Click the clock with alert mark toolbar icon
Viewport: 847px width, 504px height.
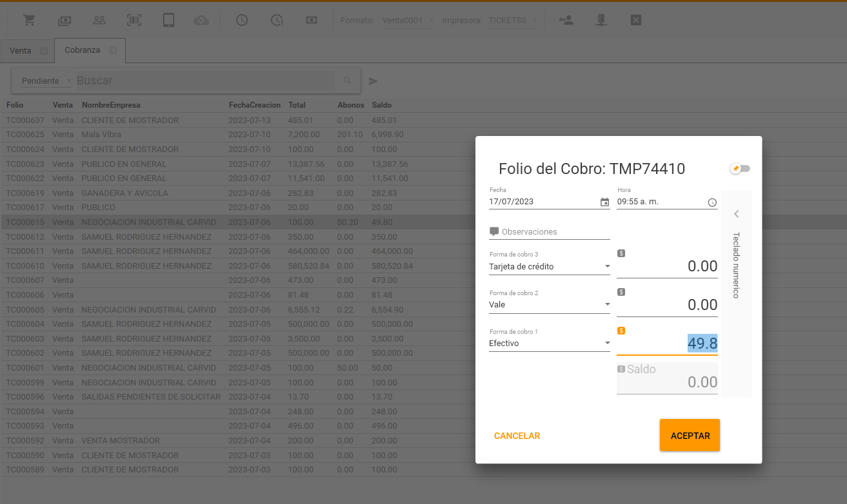point(277,20)
